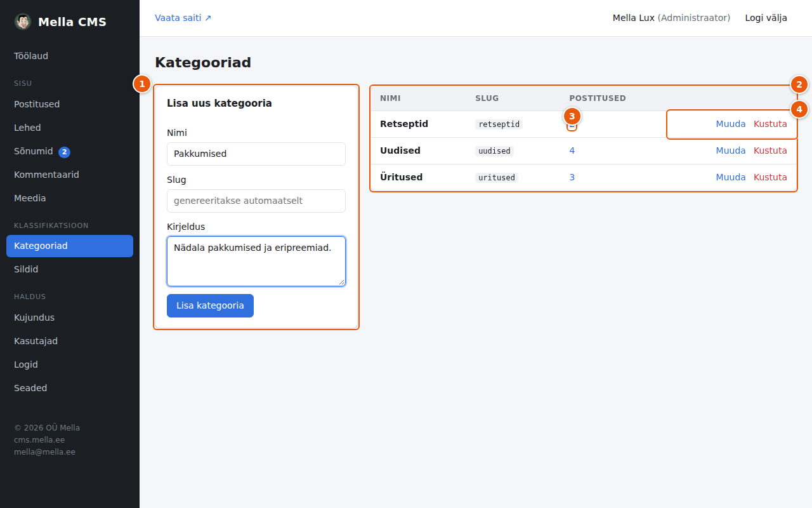
Task: Open Kujundus appearance settings
Action: pyautogui.click(x=70, y=317)
